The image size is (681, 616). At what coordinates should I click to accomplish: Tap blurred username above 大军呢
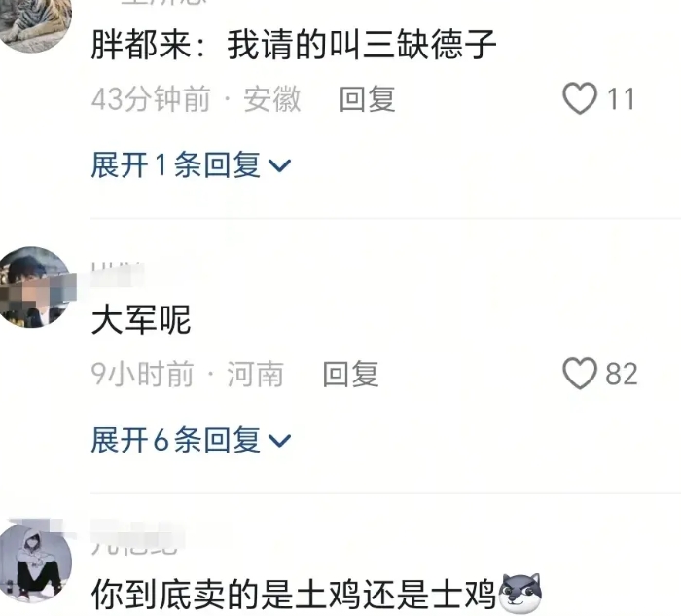(x=118, y=272)
